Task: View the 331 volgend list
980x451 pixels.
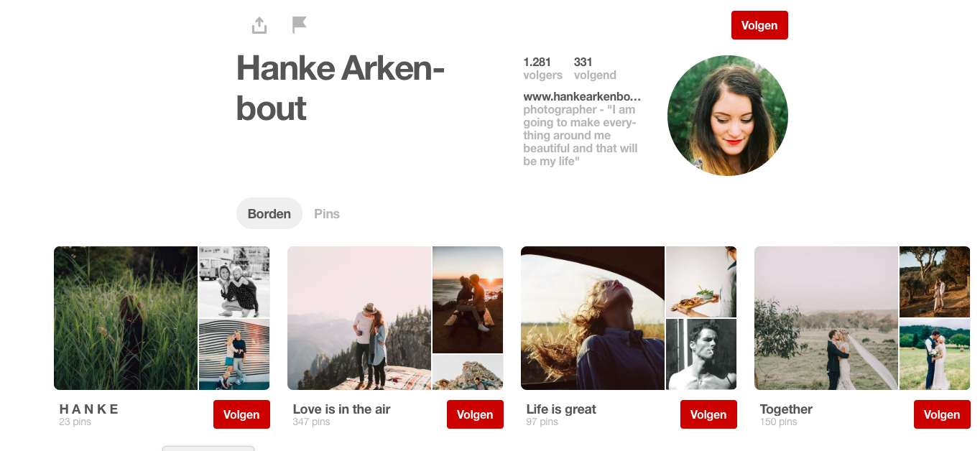Action: (595, 68)
